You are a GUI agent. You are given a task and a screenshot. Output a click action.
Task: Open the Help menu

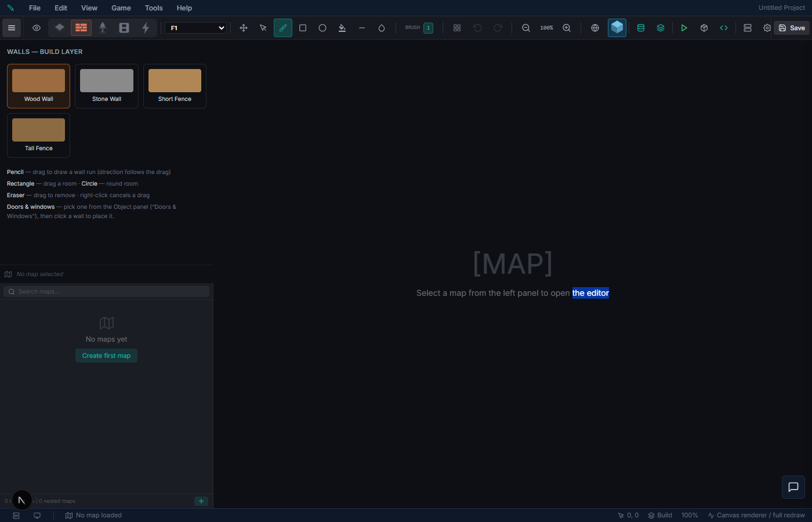coord(184,8)
